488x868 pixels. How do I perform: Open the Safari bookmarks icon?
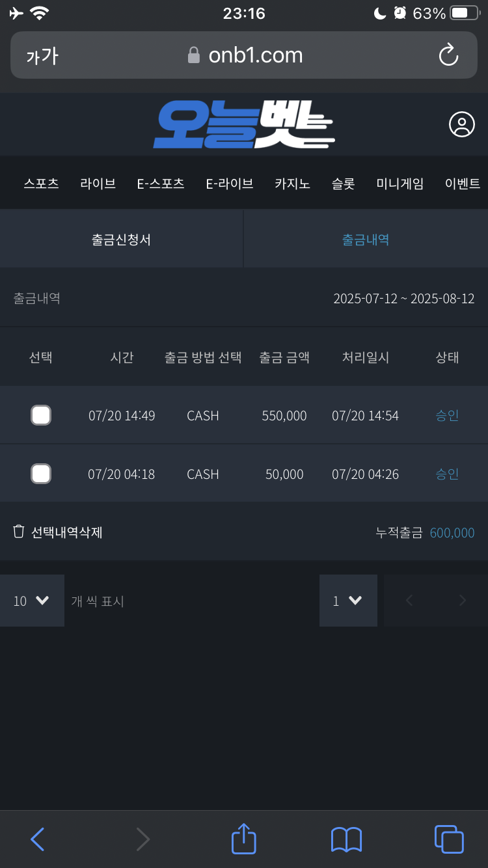(x=346, y=839)
